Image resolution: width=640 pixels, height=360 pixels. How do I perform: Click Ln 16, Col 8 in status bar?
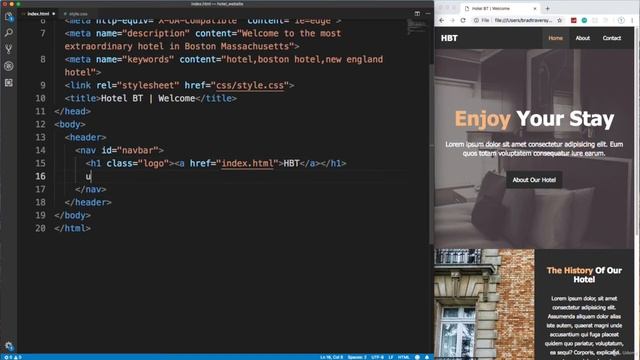[331, 357]
